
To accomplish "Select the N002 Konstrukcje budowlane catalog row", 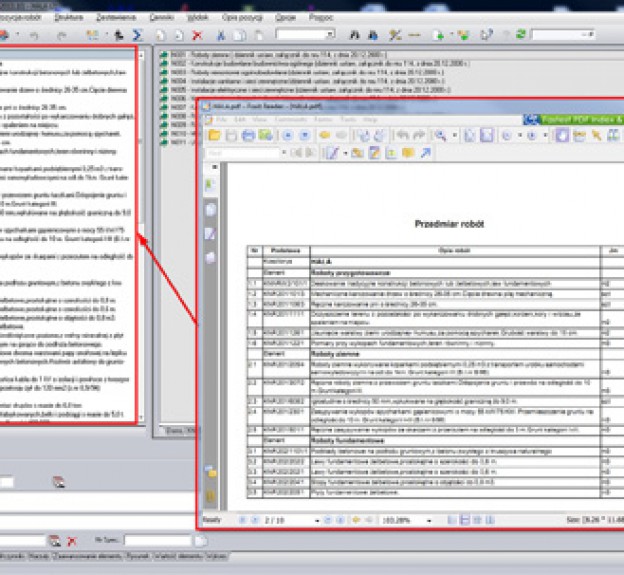I will pyautogui.click(x=315, y=64).
